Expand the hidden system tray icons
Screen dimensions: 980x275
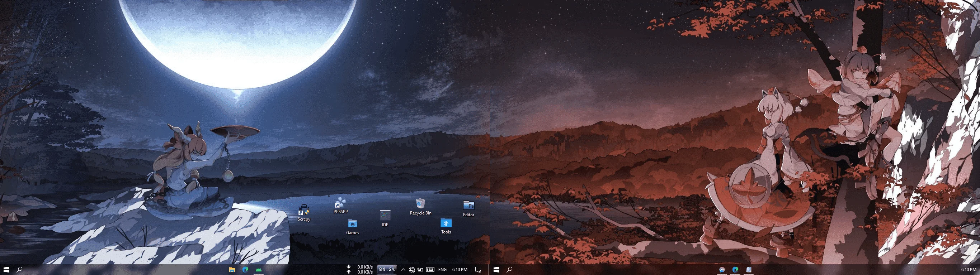403,270
